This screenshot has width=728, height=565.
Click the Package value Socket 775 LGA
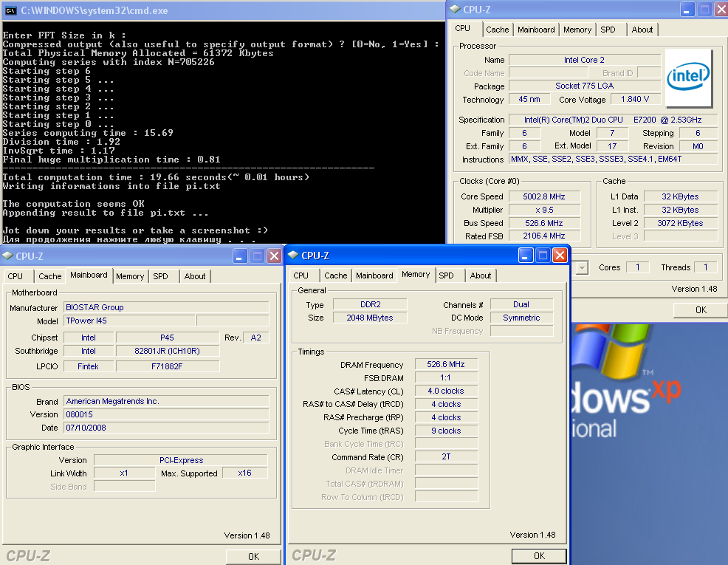pos(584,86)
